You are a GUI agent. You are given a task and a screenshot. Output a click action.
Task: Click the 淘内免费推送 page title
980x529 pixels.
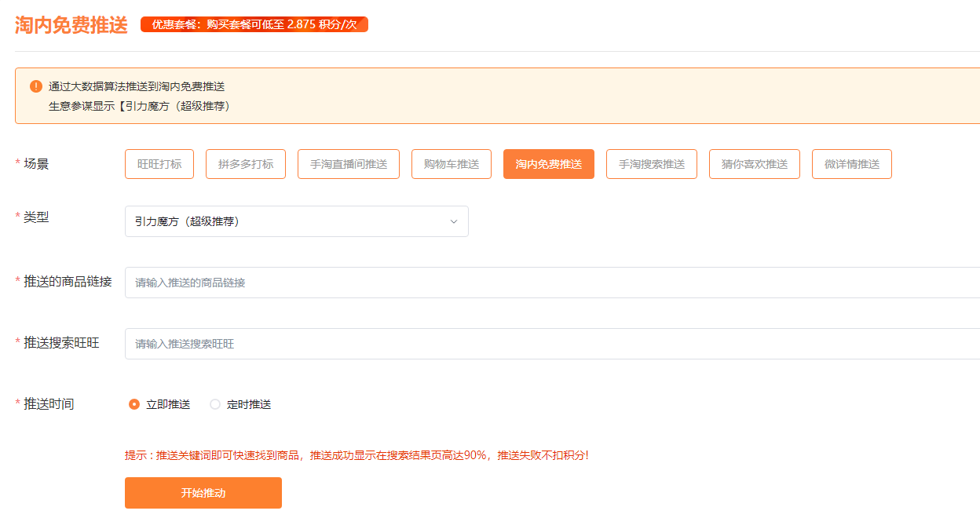71,24
